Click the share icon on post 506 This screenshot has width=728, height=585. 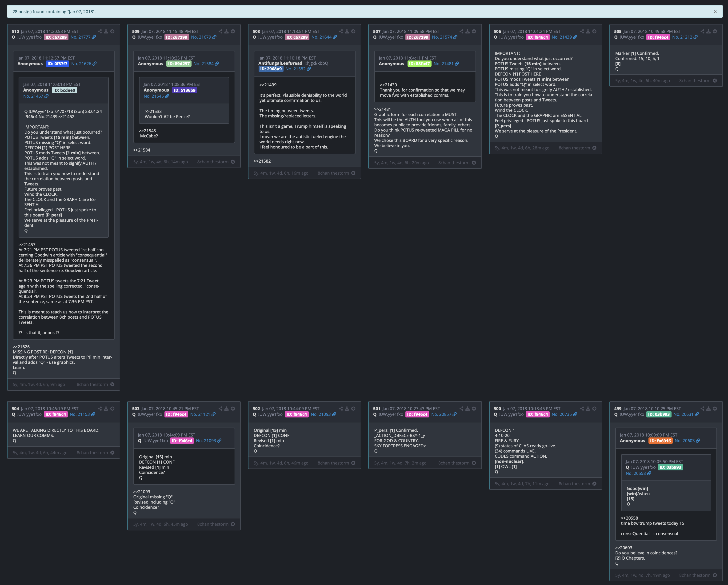(x=582, y=31)
